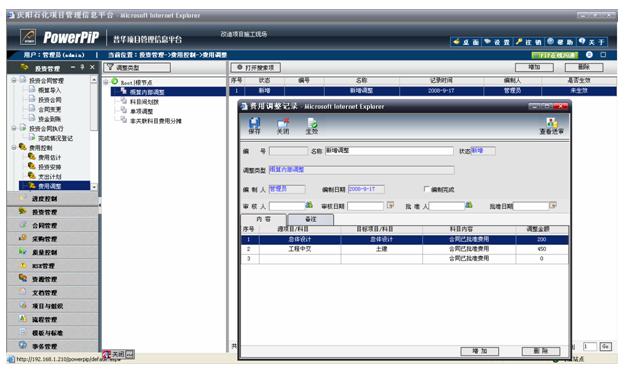This screenshot has height=372, width=630.
Task: Click scroll-down arrow of left tree panel
Action: (x=94, y=187)
